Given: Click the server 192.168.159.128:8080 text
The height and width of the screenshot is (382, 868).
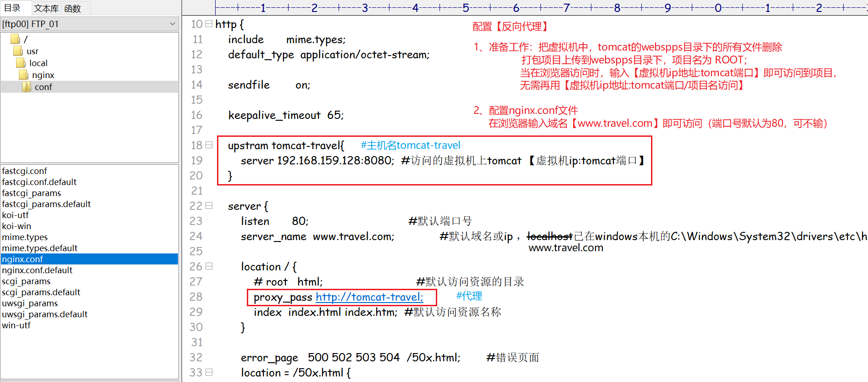Looking at the screenshot, I should pyautogui.click(x=317, y=161).
